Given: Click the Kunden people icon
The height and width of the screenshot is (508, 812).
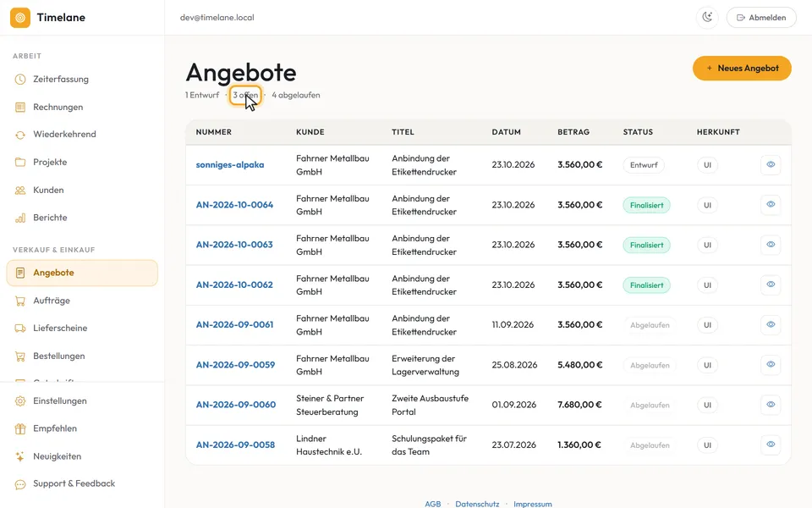Looking at the screenshot, I should [20, 190].
